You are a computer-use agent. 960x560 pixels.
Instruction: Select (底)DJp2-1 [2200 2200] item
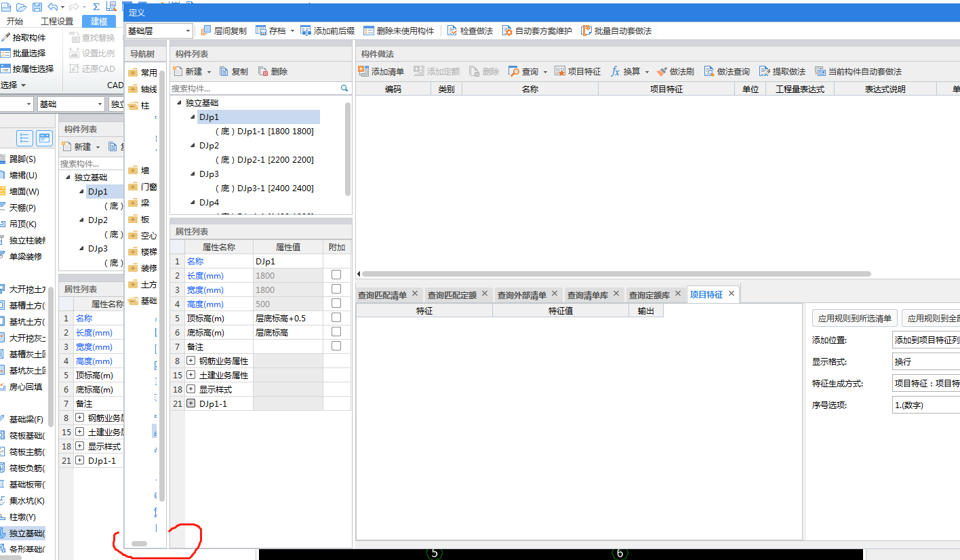[x=264, y=159]
